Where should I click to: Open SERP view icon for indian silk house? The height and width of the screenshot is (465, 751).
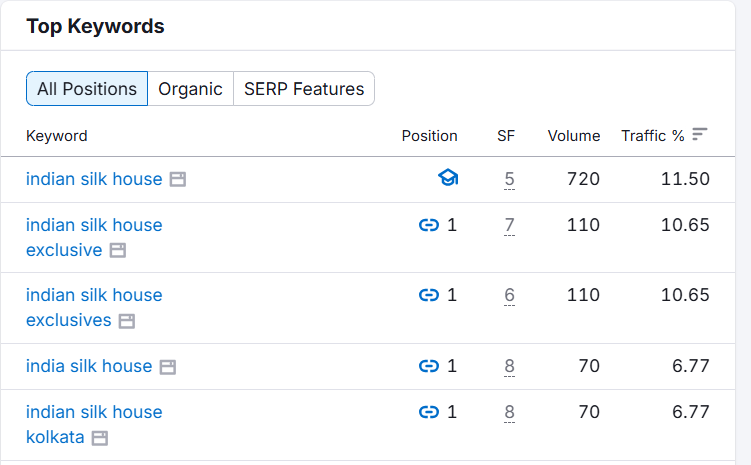click(178, 180)
